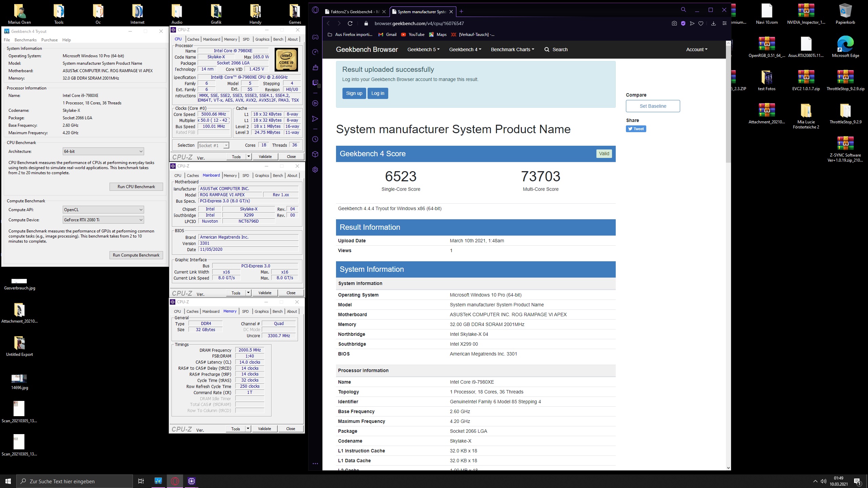
Task: Open the Purchase menu in Geekbench
Action: point(50,40)
